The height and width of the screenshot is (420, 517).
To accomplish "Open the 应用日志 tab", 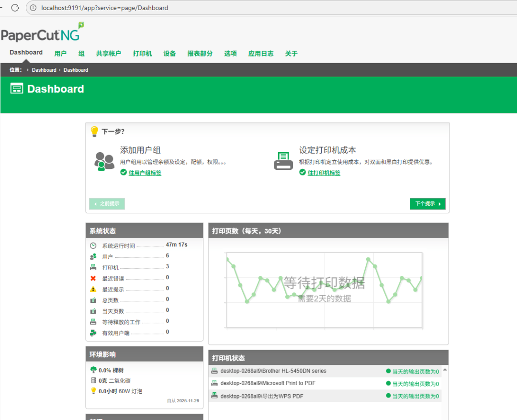I will tap(260, 53).
